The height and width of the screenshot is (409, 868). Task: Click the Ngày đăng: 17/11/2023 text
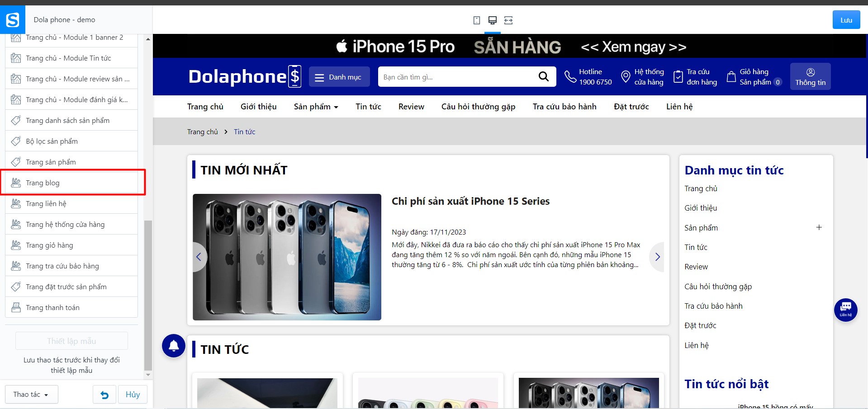click(429, 232)
